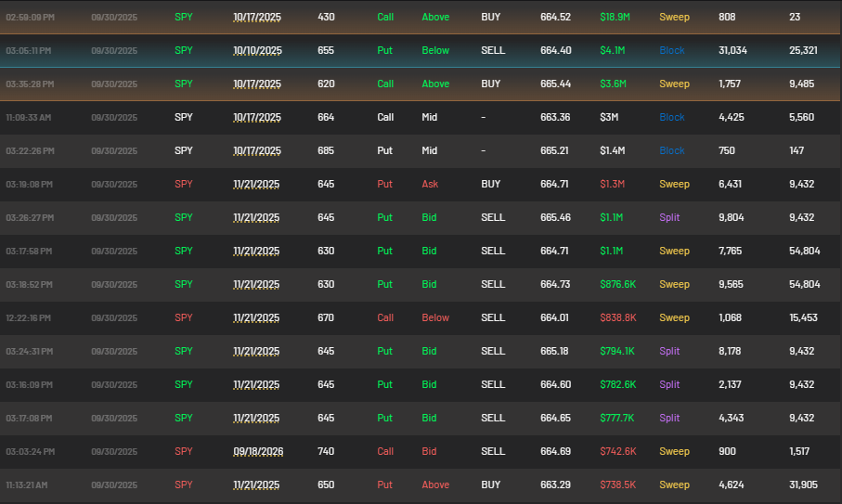Screen dimensions: 842x504
Task: Click open interest value 9,485
Action: [x=801, y=84]
